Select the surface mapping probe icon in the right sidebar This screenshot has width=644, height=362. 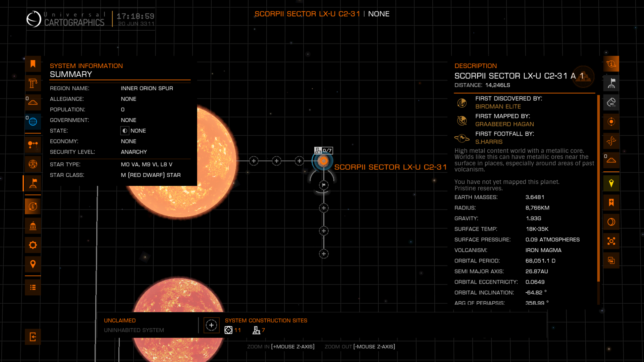[611, 102]
